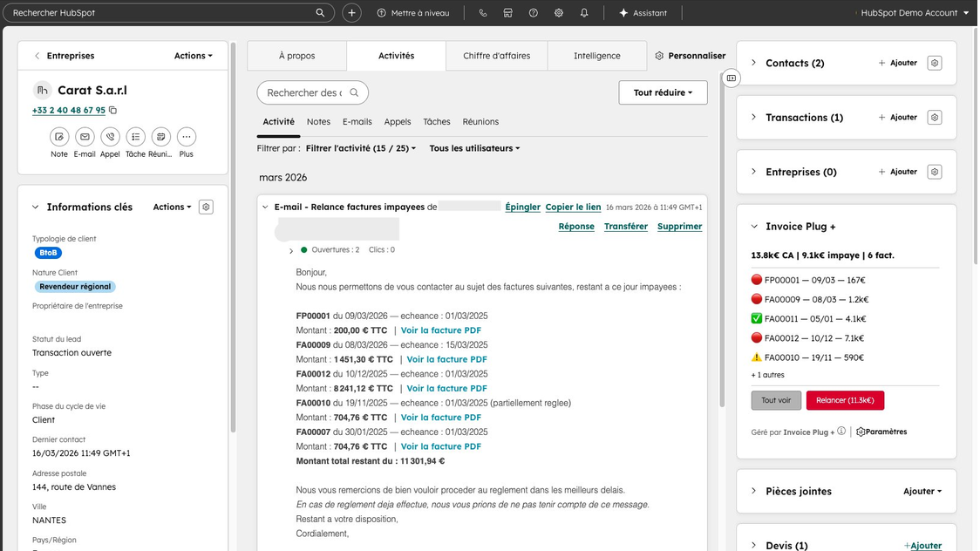Screen dimensions: 980x551
Task: Open the help question mark icon
Action: pyautogui.click(x=533, y=12)
